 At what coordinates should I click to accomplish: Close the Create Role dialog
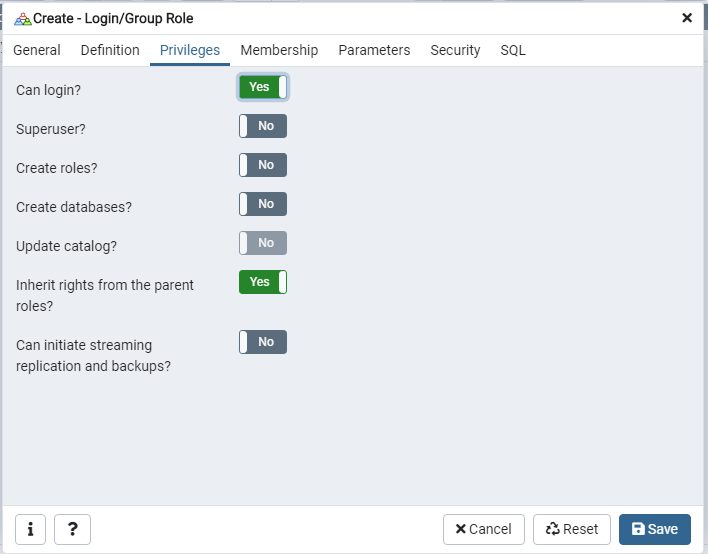point(687,18)
